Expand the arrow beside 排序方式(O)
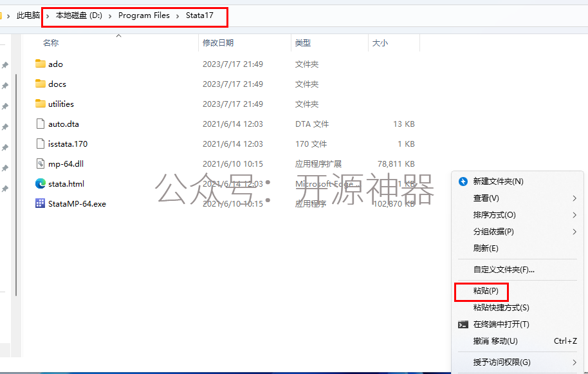Image resolution: width=588 pixels, height=374 pixels. point(574,215)
